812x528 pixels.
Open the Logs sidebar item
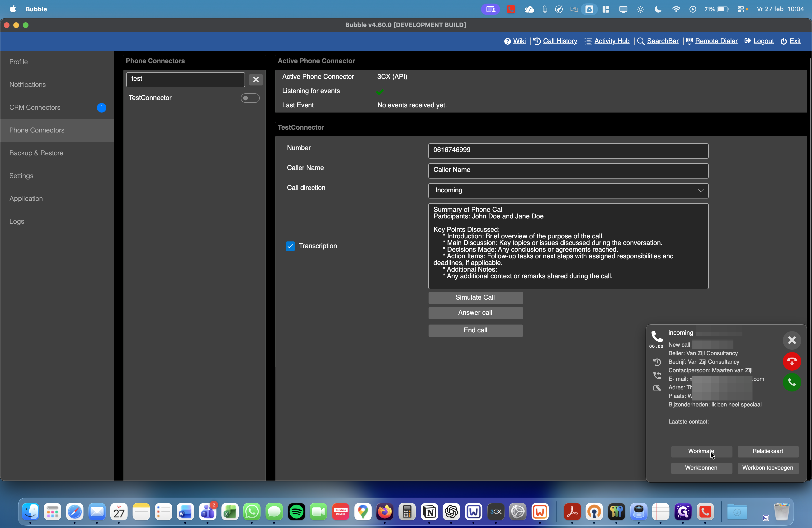pyautogui.click(x=17, y=221)
